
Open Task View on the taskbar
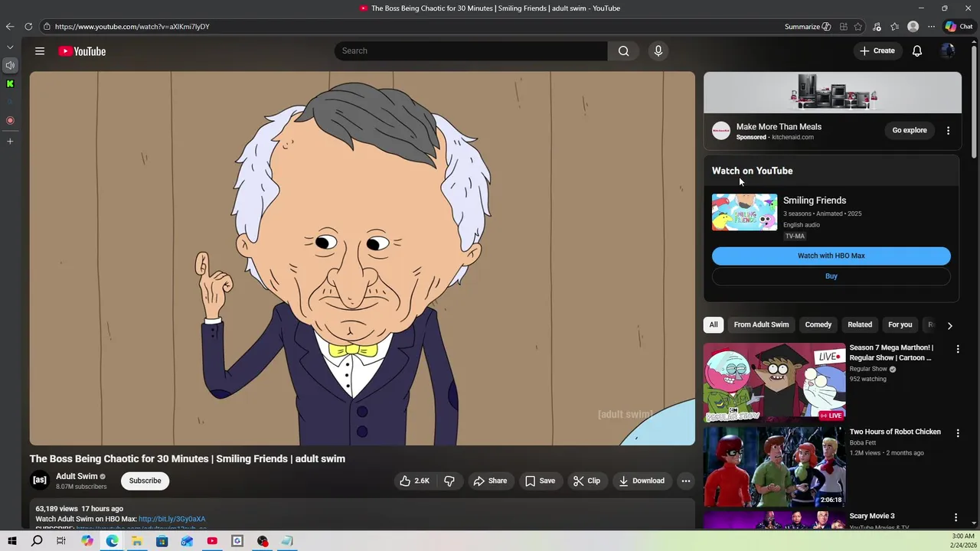pyautogui.click(x=61, y=541)
